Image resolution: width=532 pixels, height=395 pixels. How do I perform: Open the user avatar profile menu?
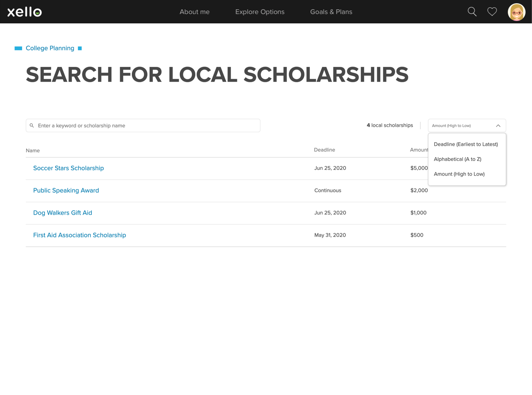click(x=516, y=12)
